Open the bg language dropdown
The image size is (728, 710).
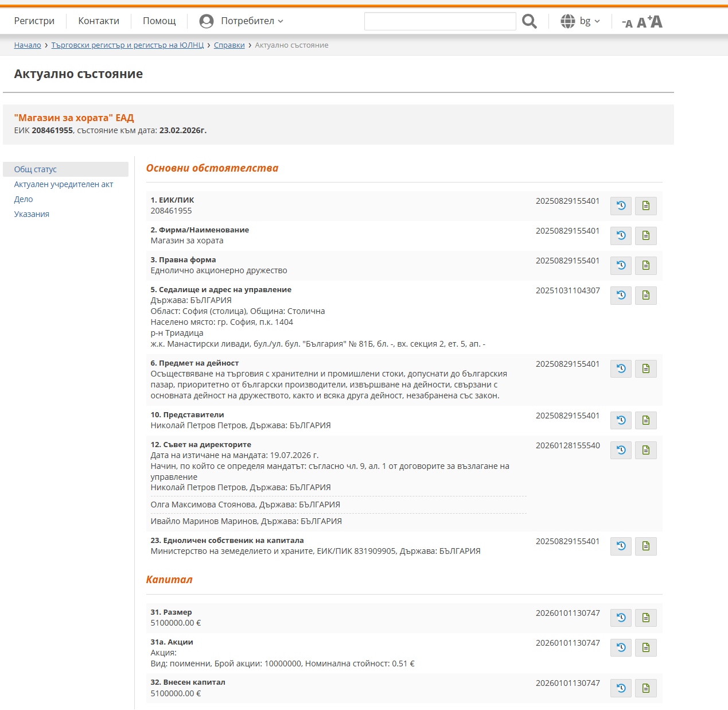click(x=581, y=21)
